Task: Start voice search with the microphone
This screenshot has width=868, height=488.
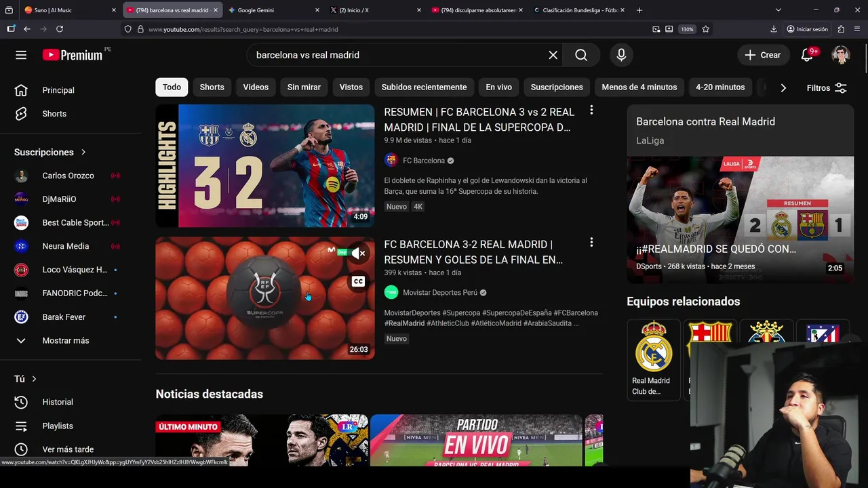Action: pos(621,55)
